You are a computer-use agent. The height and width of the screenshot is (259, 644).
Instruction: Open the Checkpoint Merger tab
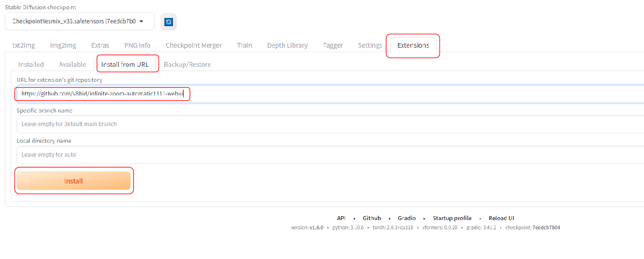194,45
